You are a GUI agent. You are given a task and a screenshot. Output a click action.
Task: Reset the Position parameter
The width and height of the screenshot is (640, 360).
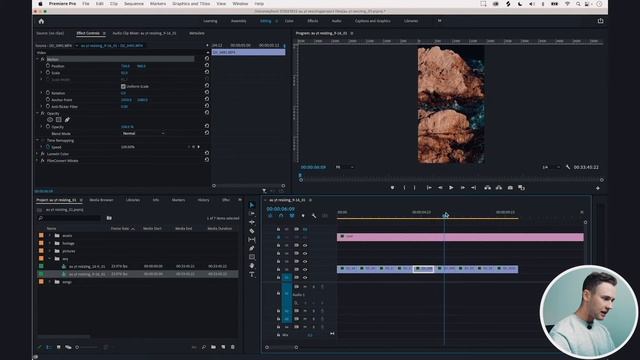tap(207, 65)
